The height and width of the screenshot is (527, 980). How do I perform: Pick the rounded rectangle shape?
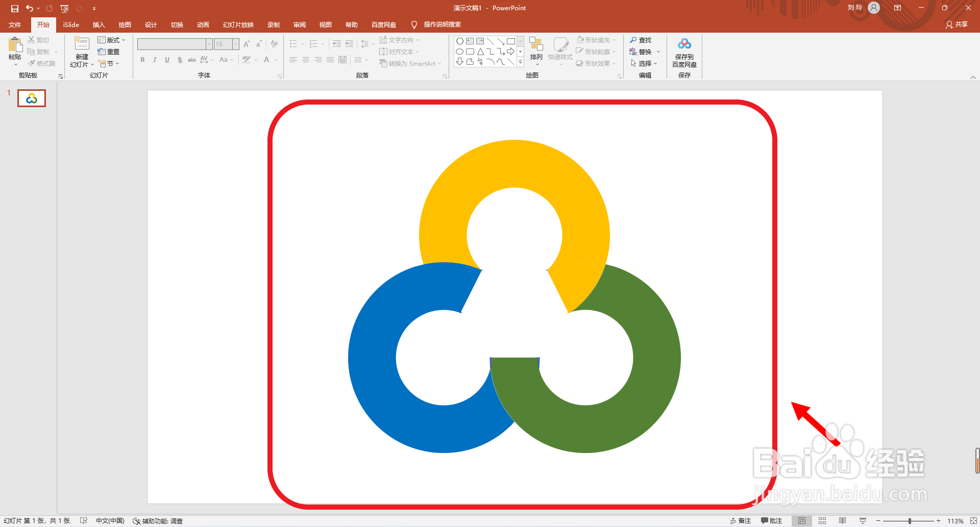470,52
